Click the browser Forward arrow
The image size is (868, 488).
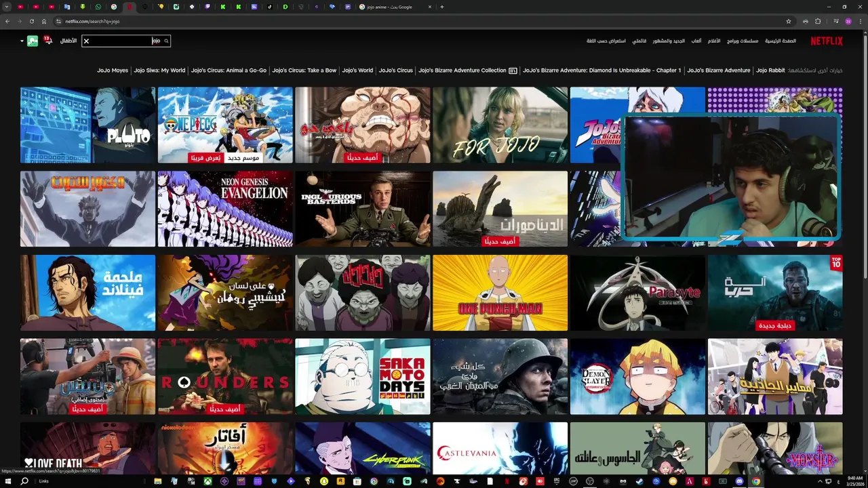click(20, 21)
